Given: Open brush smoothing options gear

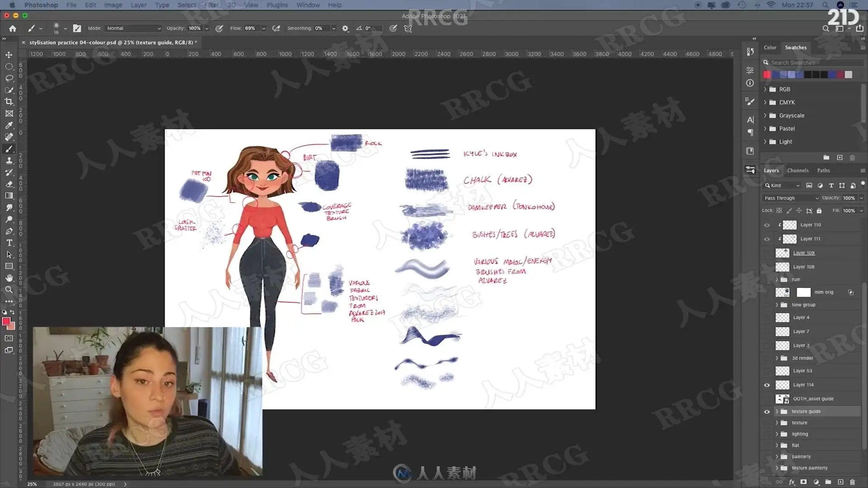Looking at the screenshot, I should (x=345, y=28).
